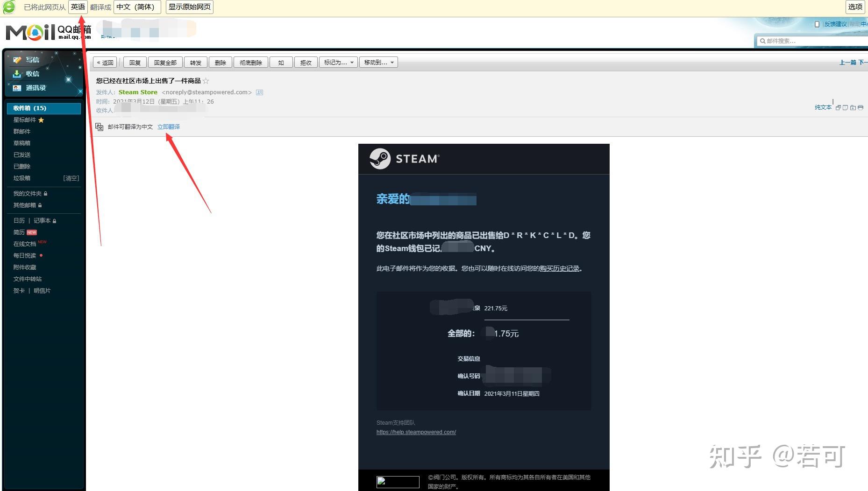Click the translate icon beside 邮件可翻译为中文
This screenshot has width=868, height=491.
tap(99, 127)
